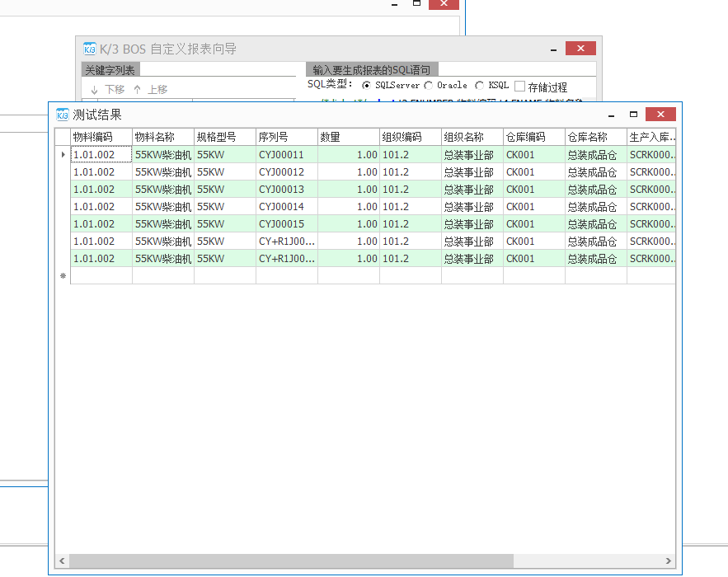The height and width of the screenshot is (577, 728).
Task: Click the 组织编码 column header
Action: (410, 137)
